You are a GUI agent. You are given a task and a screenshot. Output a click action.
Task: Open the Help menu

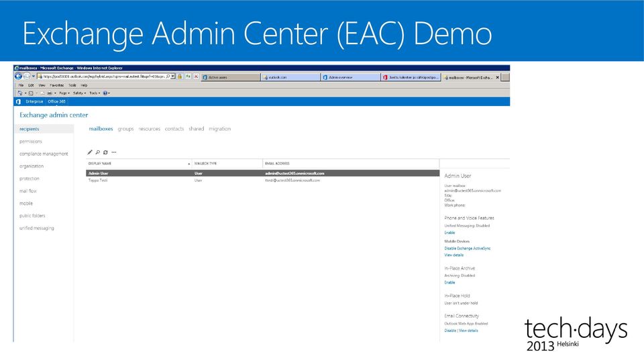point(84,85)
